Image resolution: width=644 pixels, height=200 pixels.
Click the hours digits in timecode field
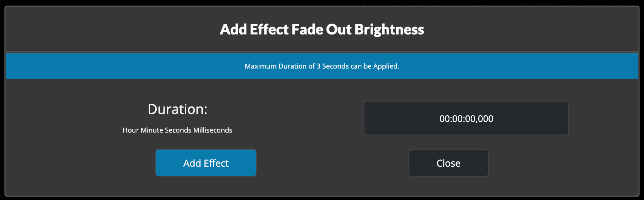point(444,119)
